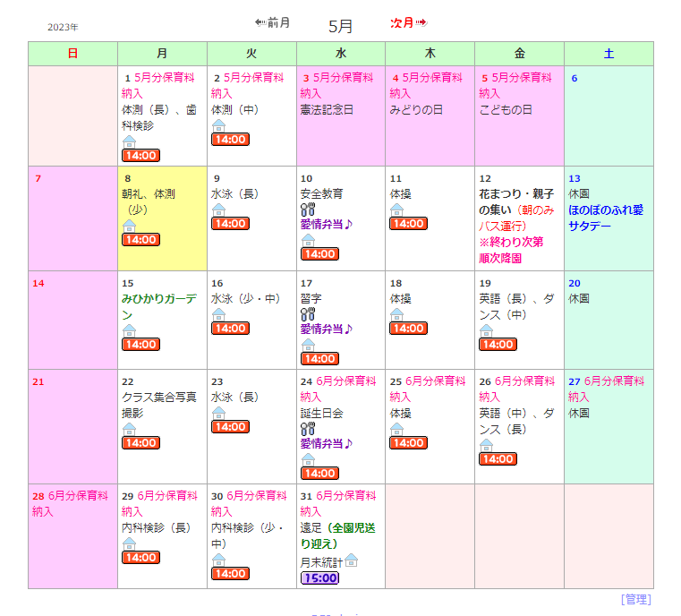
Task: Click みどりの日 on May 4
Action: click(416, 110)
